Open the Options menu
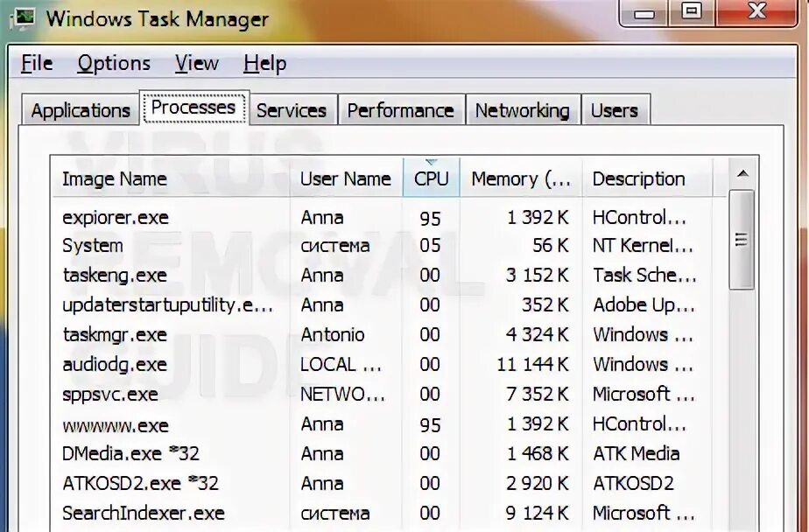 pyautogui.click(x=114, y=63)
